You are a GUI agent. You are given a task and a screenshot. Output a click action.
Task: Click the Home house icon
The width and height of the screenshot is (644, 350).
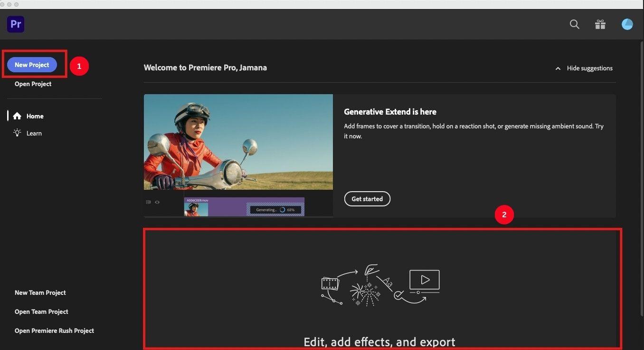coord(17,116)
